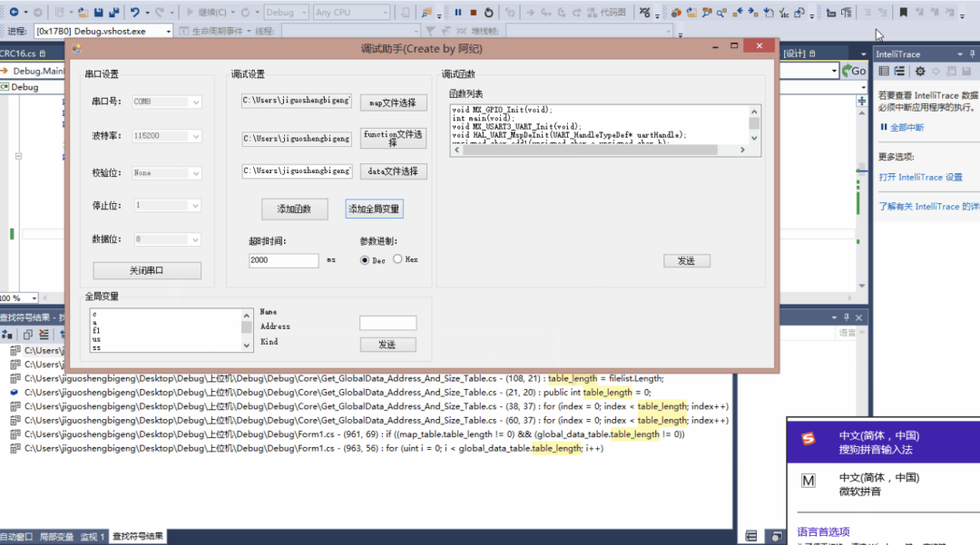Select the Hex radio button
This screenshot has height=545, width=980.
396,258
